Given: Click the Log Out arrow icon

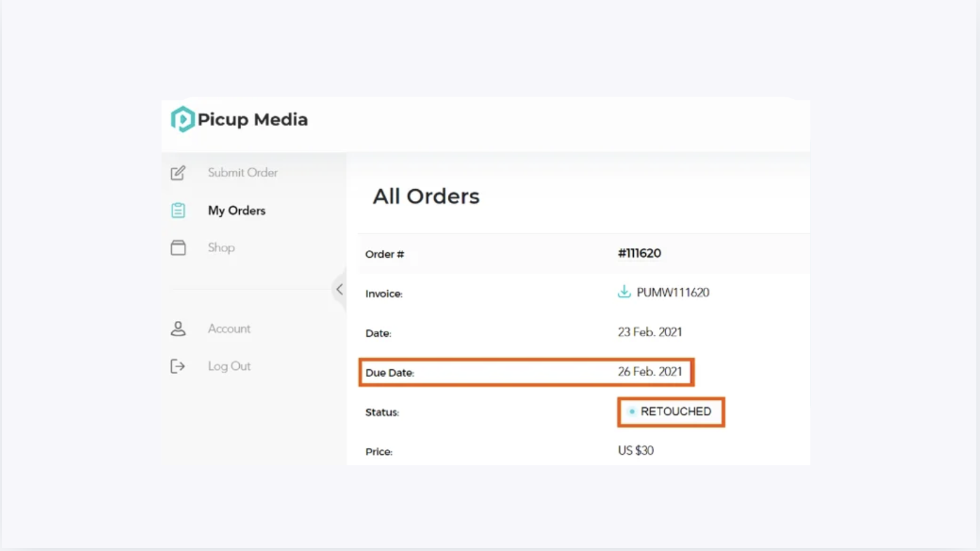Looking at the screenshot, I should pyautogui.click(x=177, y=366).
